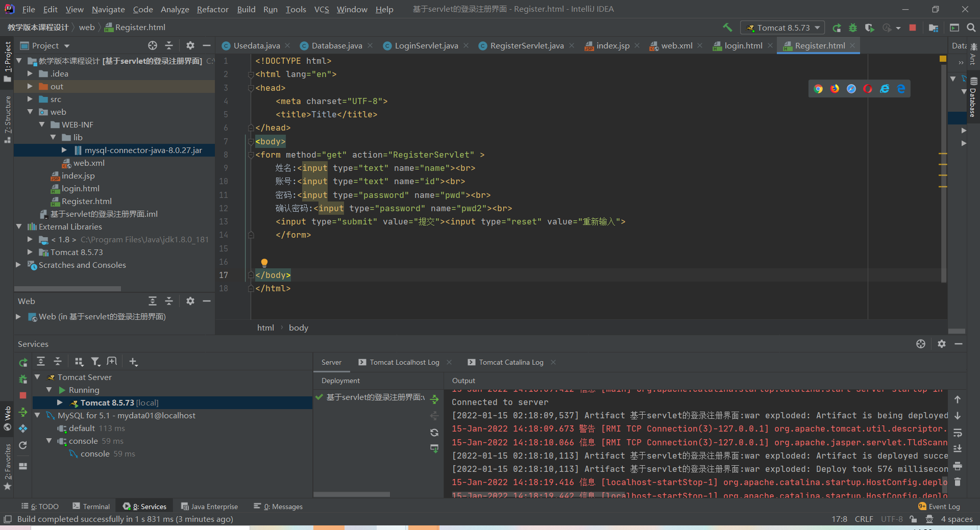The image size is (980, 530).
Task: Clear output with trash icon
Action: pos(958,482)
